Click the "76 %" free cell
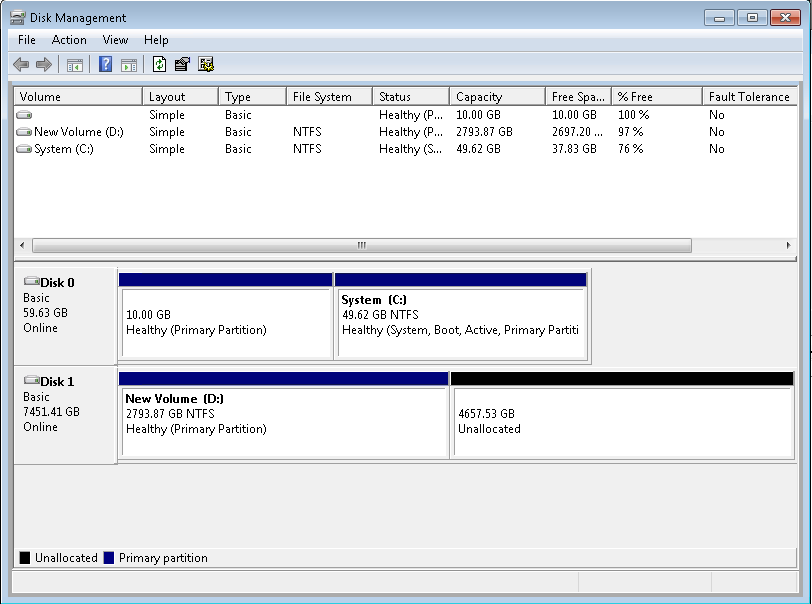Image resolution: width=812 pixels, height=604 pixels. [631, 149]
